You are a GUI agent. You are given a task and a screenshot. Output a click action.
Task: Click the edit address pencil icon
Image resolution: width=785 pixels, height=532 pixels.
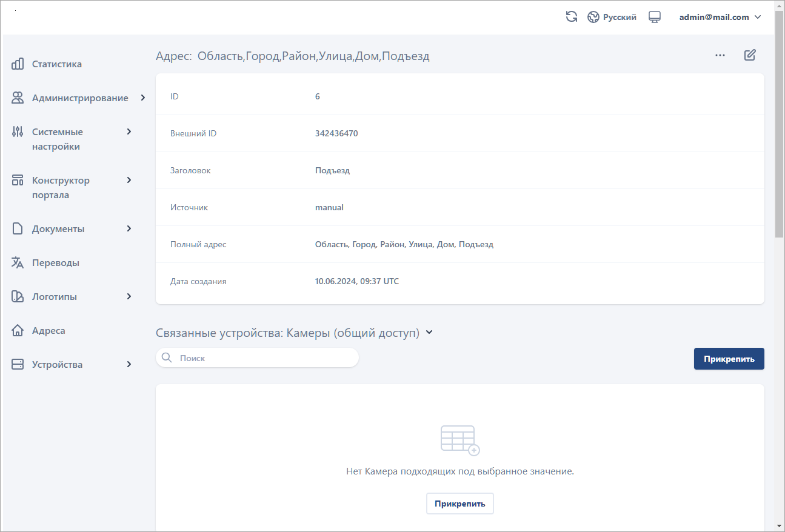750,55
